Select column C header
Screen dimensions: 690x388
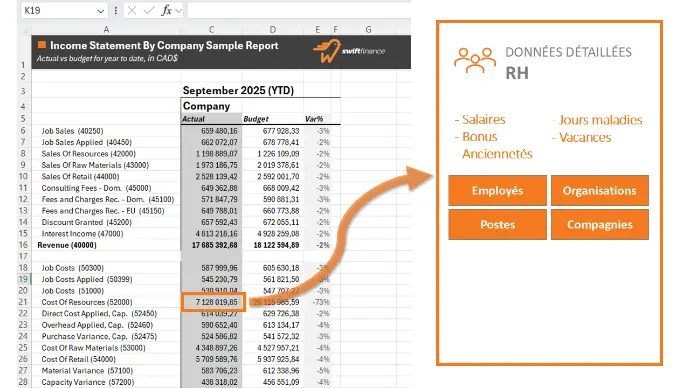(x=211, y=29)
